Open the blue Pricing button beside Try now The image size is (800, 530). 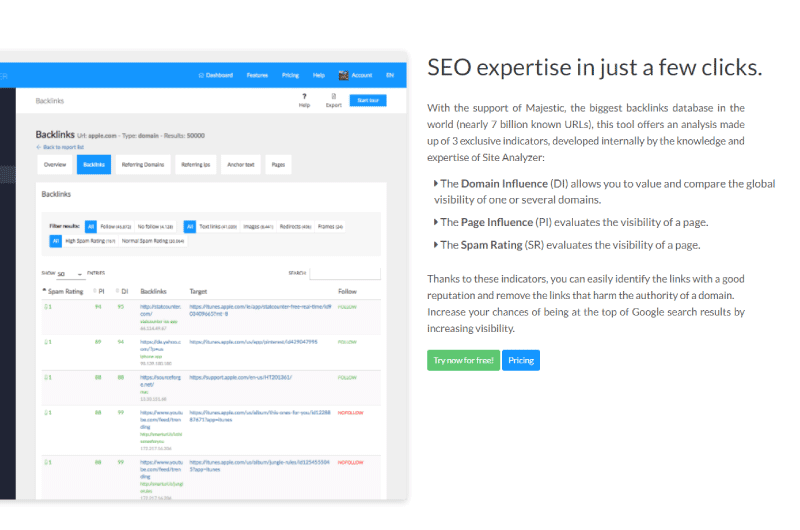(521, 360)
